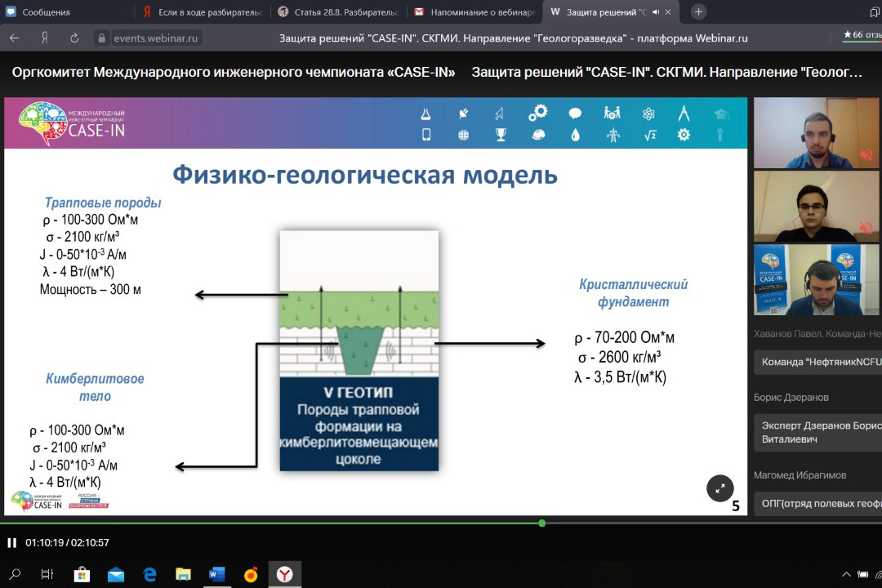
Task: Select the middle participant video with glasses
Action: point(816,207)
